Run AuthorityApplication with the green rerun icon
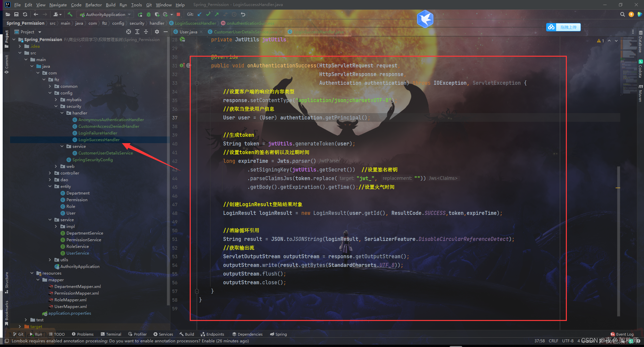Screen dimensions: 644x347 pyautogui.click(x=140, y=14)
